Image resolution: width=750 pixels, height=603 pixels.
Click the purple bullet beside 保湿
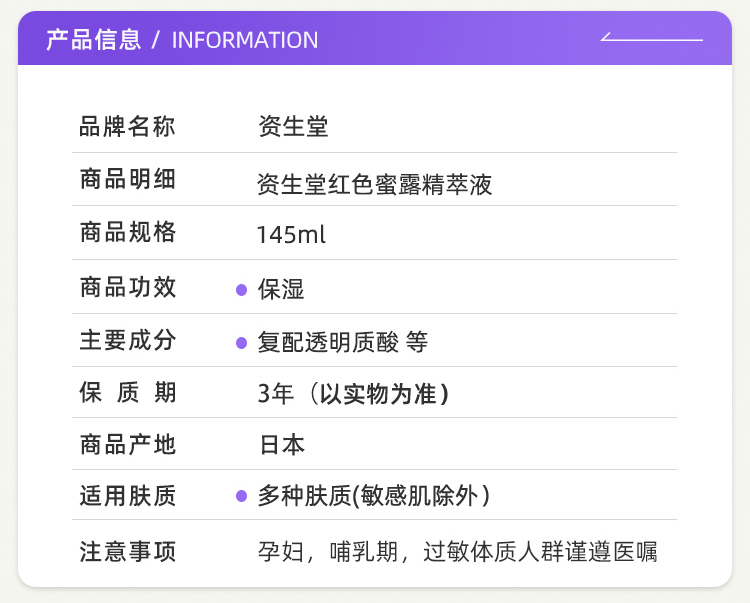[241, 290]
